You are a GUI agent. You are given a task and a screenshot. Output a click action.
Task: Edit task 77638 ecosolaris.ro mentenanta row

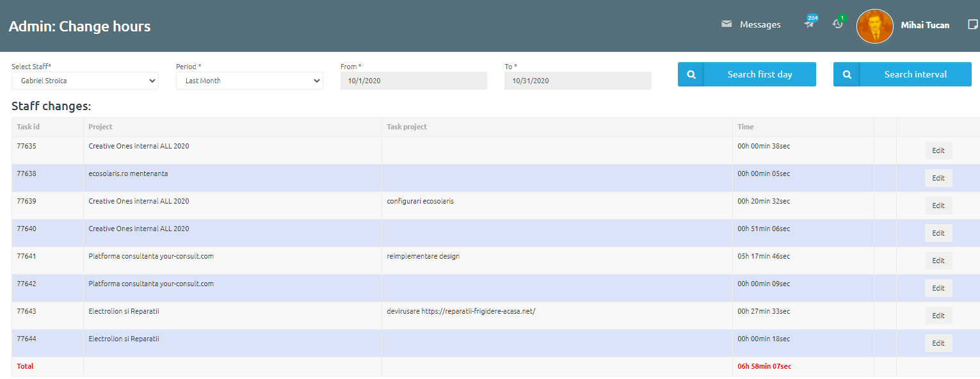coord(938,178)
